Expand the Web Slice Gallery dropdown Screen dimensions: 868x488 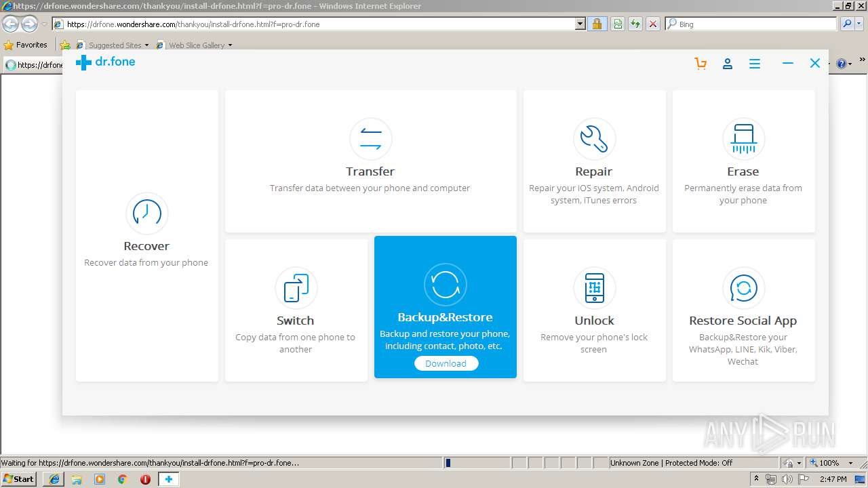[x=230, y=45]
